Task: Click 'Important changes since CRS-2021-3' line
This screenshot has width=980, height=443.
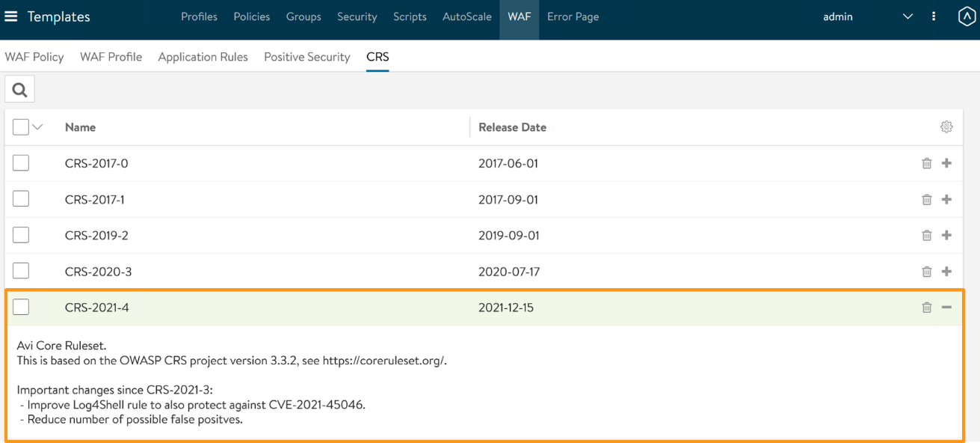Action: click(115, 390)
